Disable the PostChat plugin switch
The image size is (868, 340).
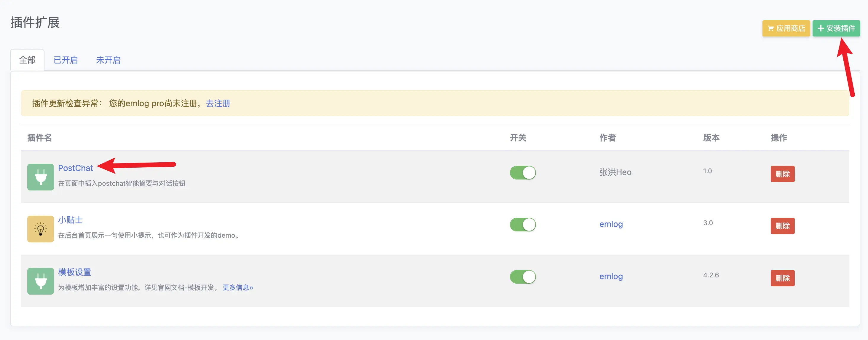point(523,173)
